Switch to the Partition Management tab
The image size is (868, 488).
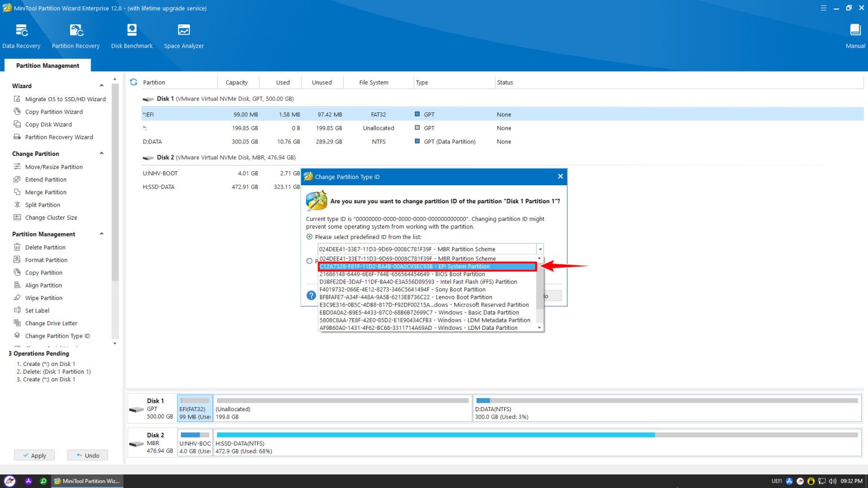click(47, 66)
